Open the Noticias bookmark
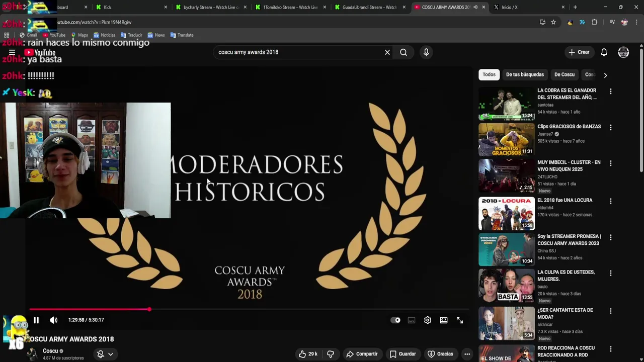 [x=104, y=35]
